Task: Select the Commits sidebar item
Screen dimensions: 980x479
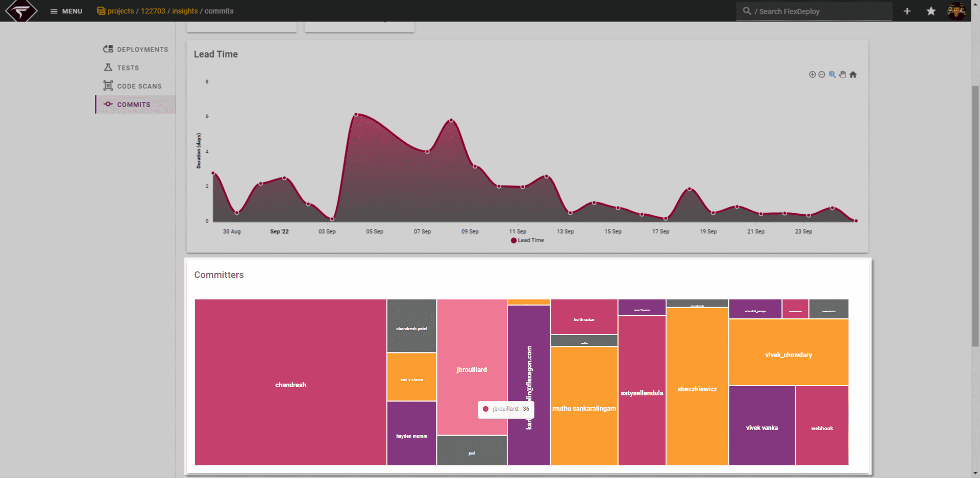Action: (x=135, y=105)
